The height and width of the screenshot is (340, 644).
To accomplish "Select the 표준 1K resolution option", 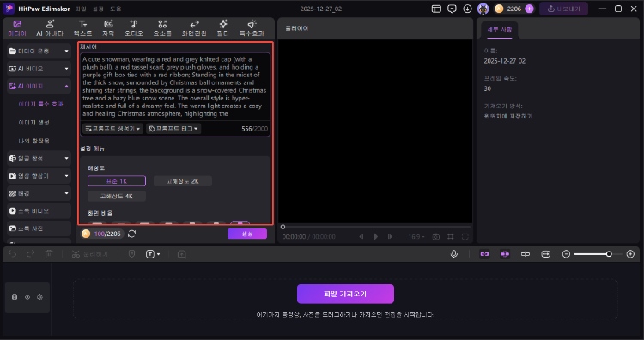I will click(117, 180).
